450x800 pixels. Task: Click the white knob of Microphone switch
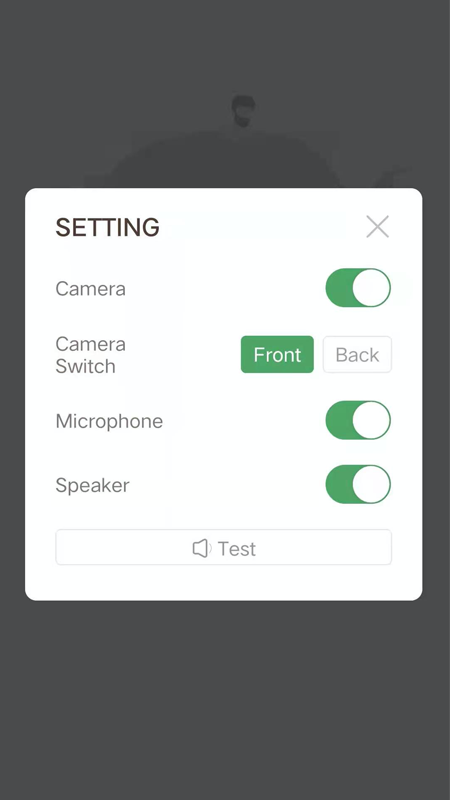coord(371,420)
